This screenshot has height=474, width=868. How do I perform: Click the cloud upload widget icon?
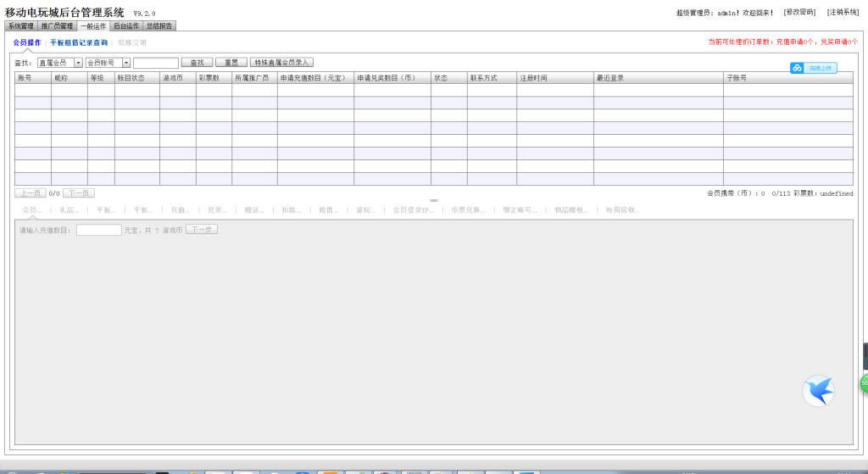[x=798, y=68]
